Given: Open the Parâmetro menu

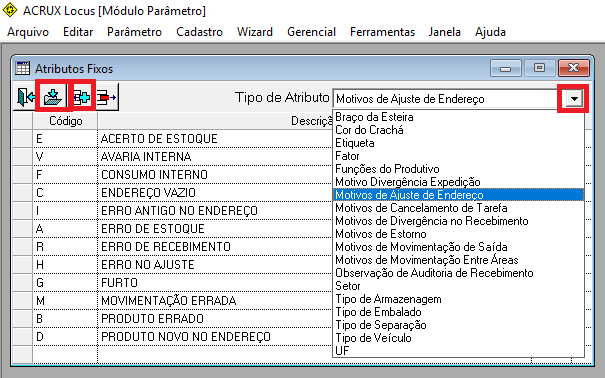Looking at the screenshot, I should click(x=134, y=32).
